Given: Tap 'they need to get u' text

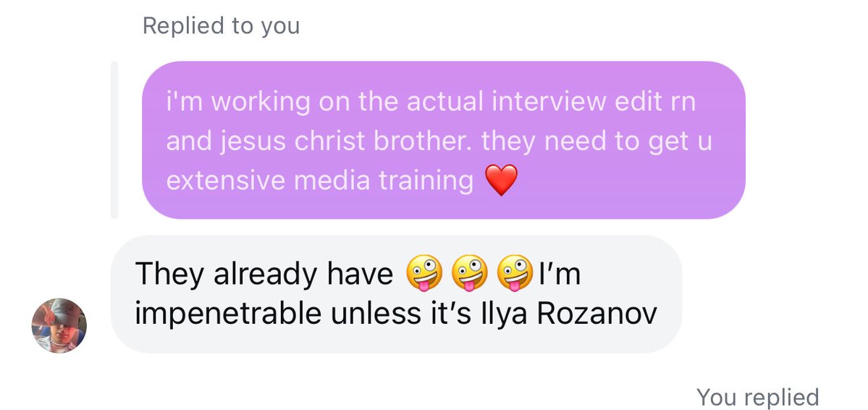Looking at the screenshot, I should 597,142.
